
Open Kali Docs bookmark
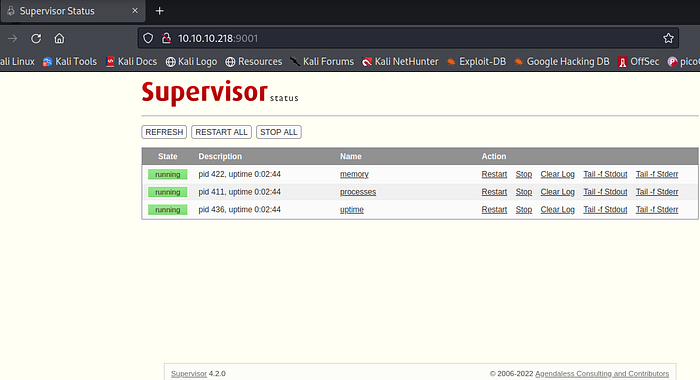[x=132, y=62]
